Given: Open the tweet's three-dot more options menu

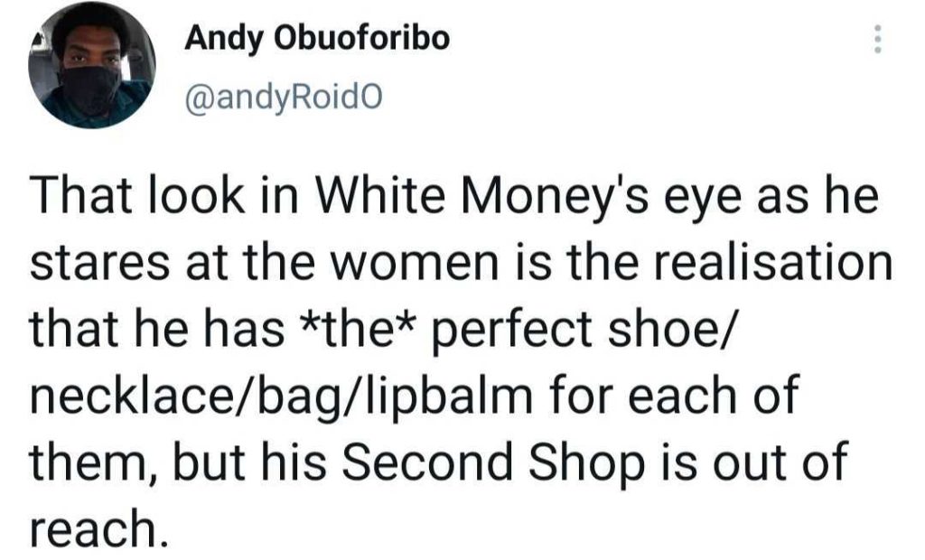Looking at the screenshot, I should [874, 40].
